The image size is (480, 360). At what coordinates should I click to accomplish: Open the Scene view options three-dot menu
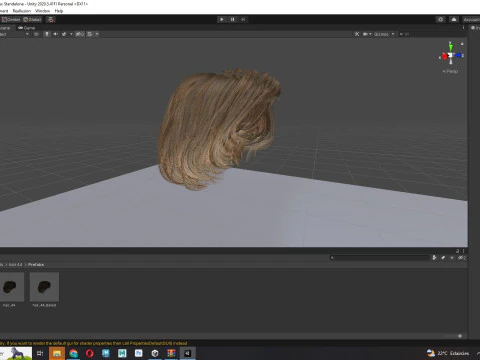pos(463,28)
